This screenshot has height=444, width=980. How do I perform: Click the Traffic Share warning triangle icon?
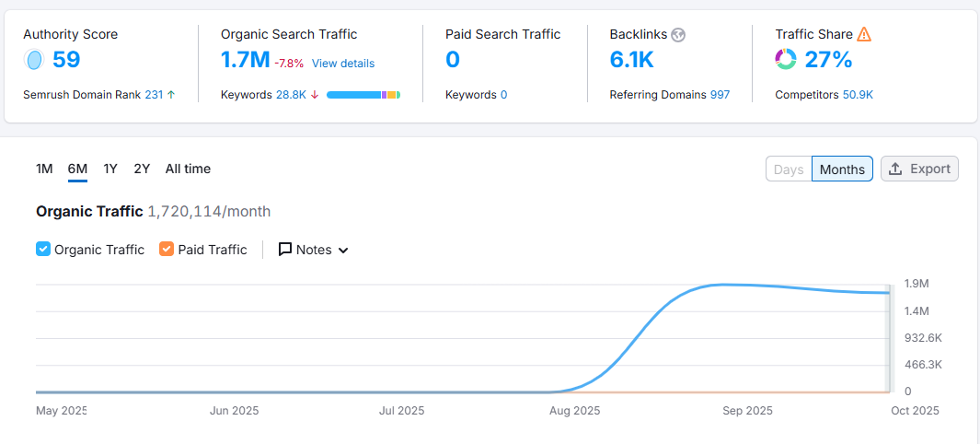pyautogui.click(x=864, y=34)
